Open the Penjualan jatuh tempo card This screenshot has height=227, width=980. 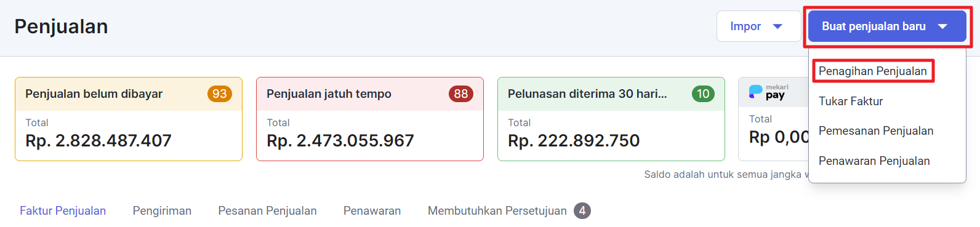tap(370, 119)
